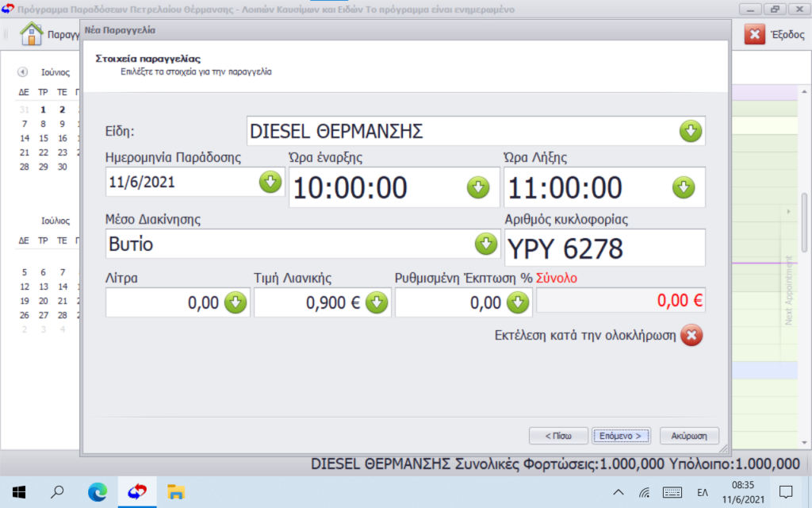Image resolution: width=812 pixels, height=508 pixels.
Task: Click the status bar Υπόλοιπο:1.000,000 text
Action: (x=734, y=464)
